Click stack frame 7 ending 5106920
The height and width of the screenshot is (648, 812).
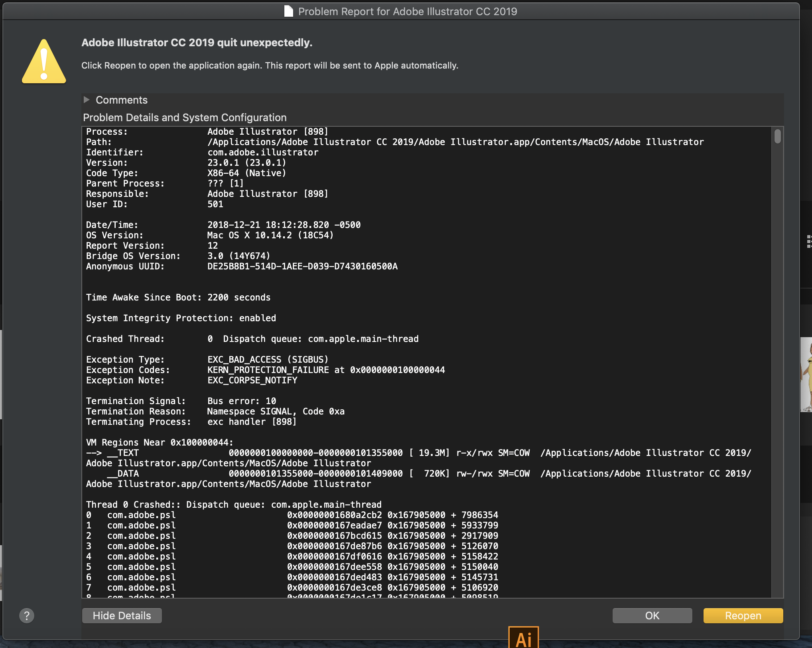292,587
